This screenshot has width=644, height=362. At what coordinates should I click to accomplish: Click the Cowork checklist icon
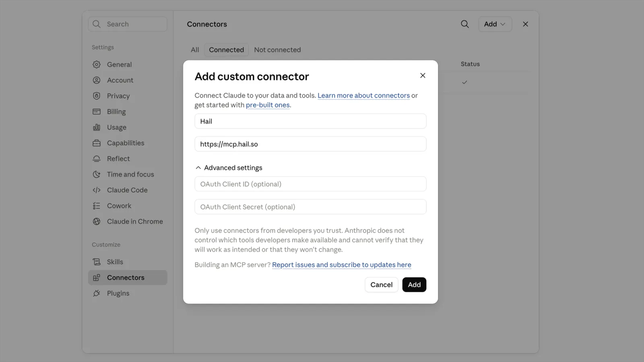pos(97,206)
